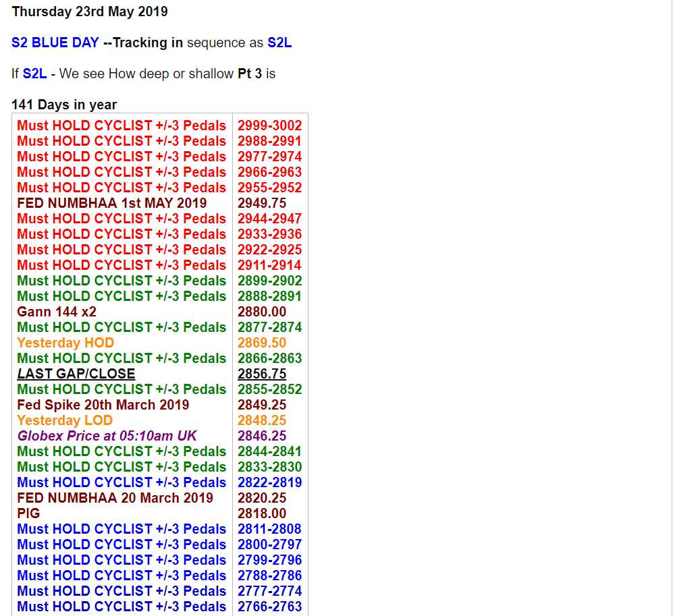The image size is (673, 616).
Task: Click the Yesterday LOD label
Action: tap(65, 420)
